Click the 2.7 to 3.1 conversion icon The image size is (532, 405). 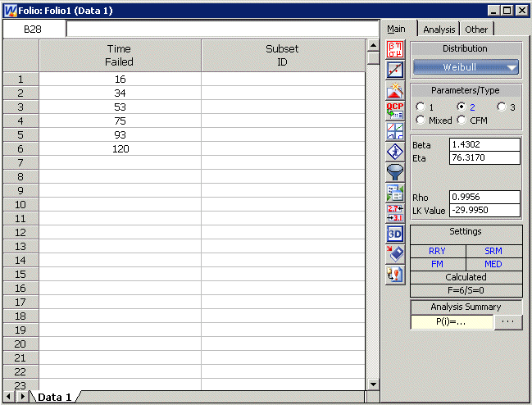tap(395, 213)
